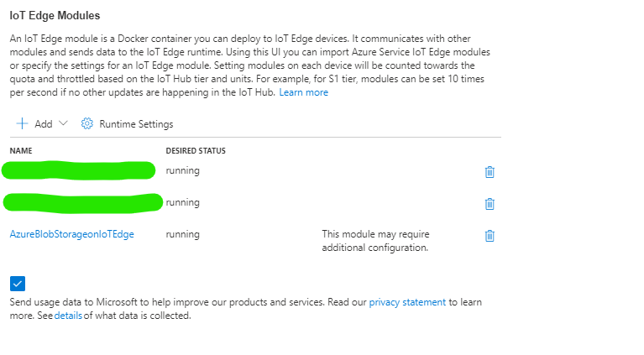This screenshot has height=355, width=644.
Task: Delete the AzureBlobStorageonIoTEdge module via trash icon
Action: click(490, 235)
